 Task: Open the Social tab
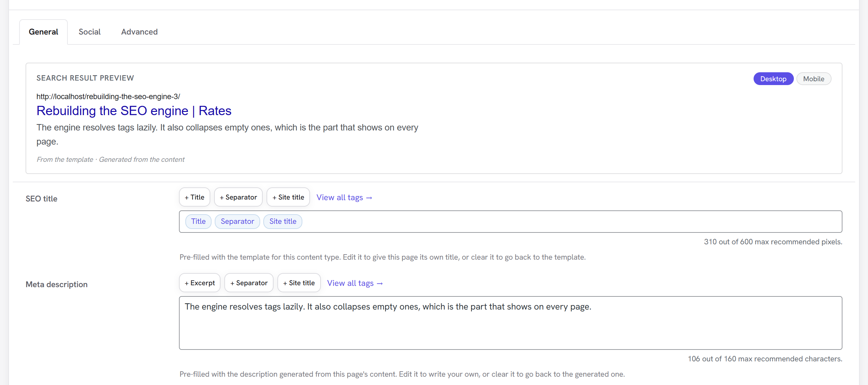point(89,32)
